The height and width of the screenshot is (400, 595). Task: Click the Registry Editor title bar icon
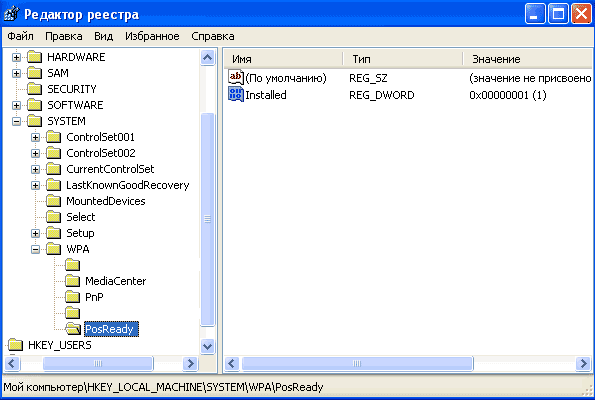click(11, 14)
